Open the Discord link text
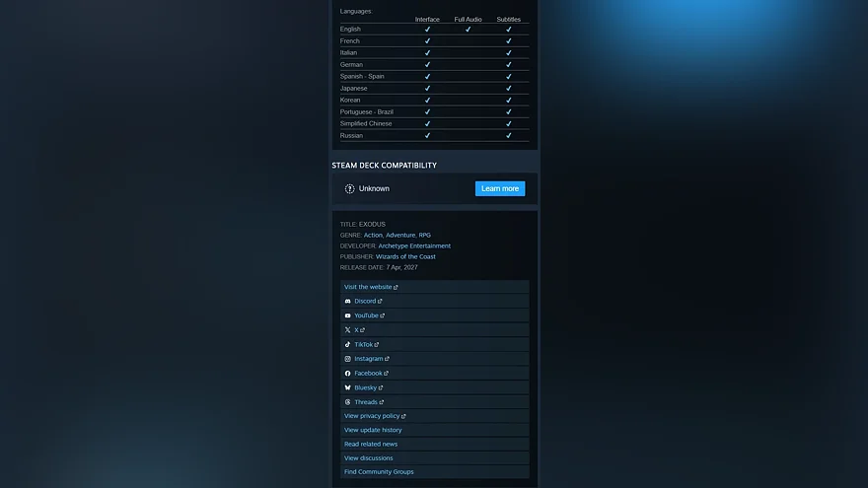 tap(365, 301)
